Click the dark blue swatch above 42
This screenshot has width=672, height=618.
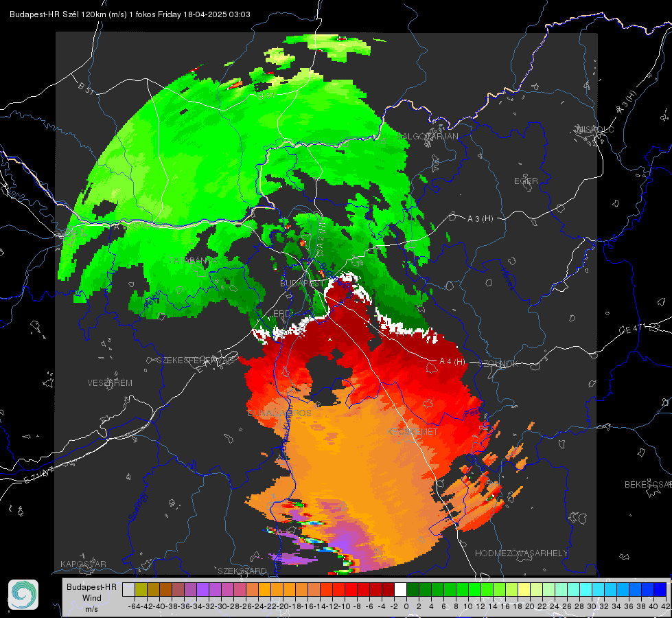click(x=660, y=589)
